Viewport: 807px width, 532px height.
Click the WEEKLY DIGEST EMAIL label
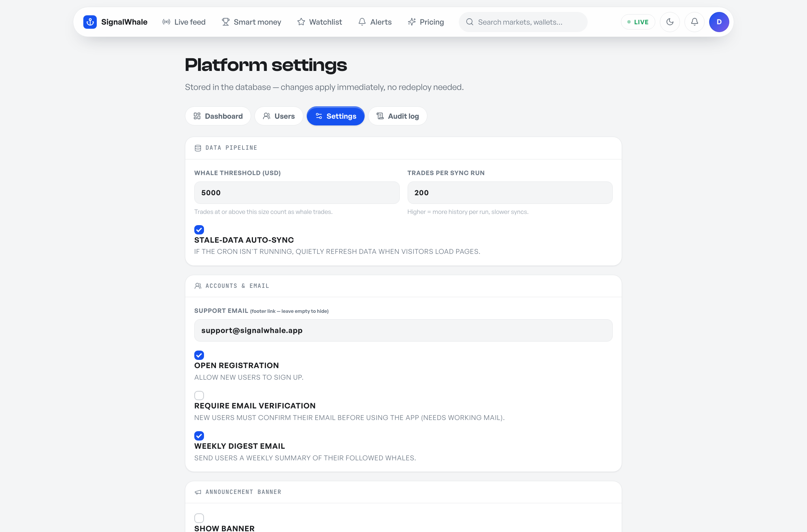[239, 446]
